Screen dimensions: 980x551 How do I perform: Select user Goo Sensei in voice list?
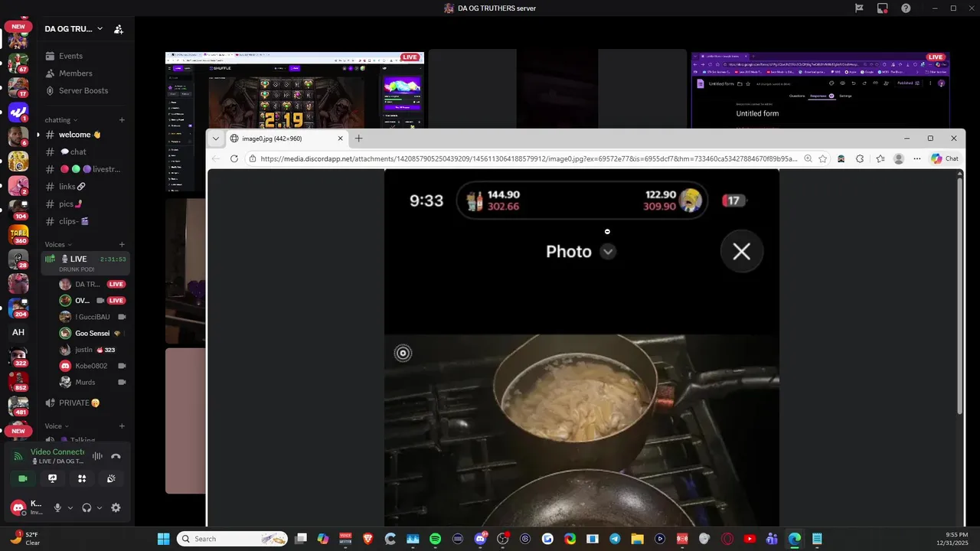coord(93,334)
